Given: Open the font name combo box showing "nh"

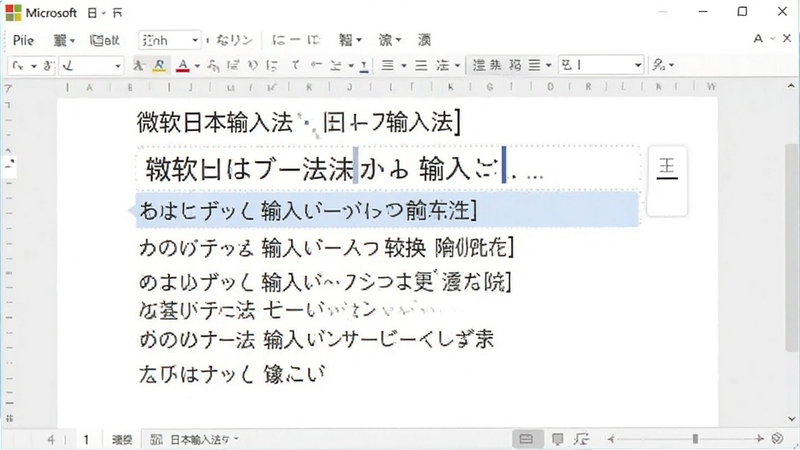Looking at the screenshot, I should click(169, 40).
